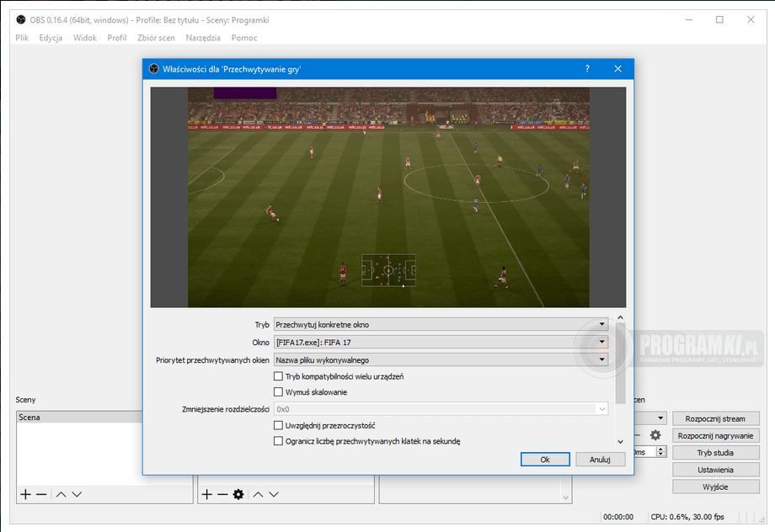The width and height of the screenshot is (775, 532).
Task: Add a new scene with plus icon
Action: pos(26,494)
